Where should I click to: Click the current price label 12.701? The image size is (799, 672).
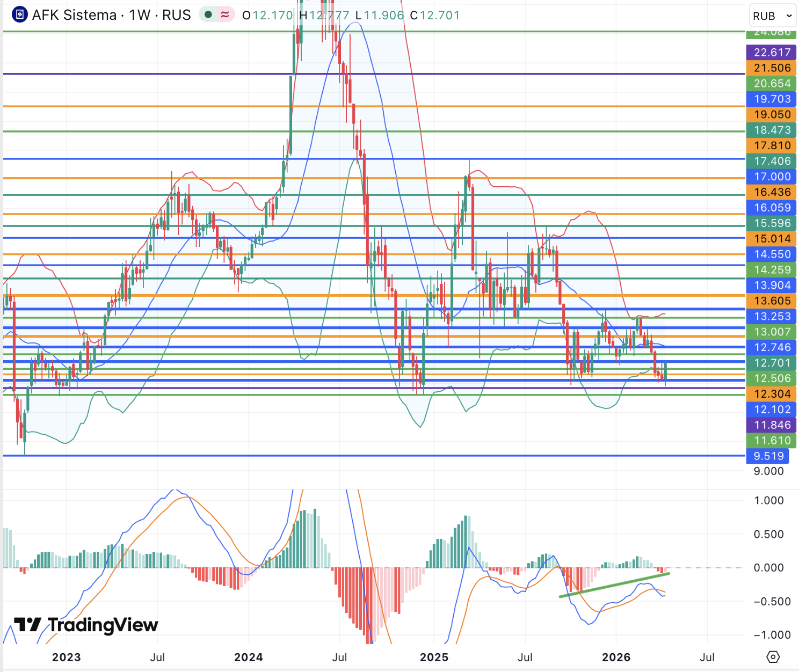(772, 363)
